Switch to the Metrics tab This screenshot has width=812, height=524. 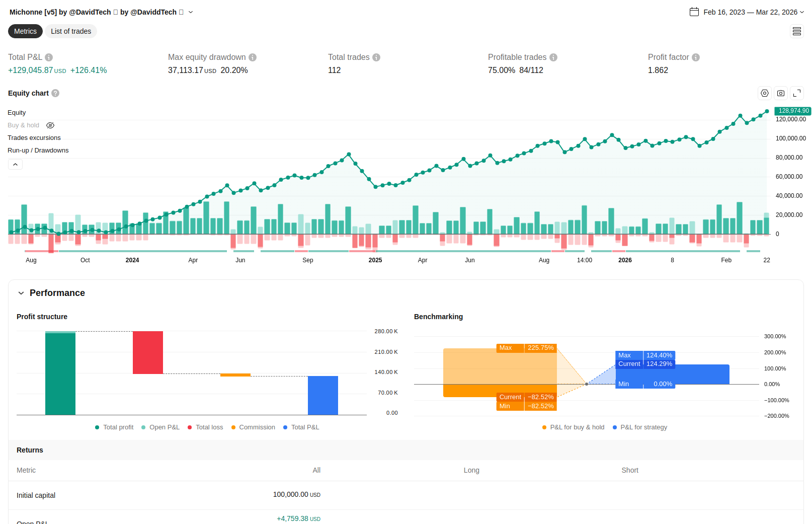(25, 31)
